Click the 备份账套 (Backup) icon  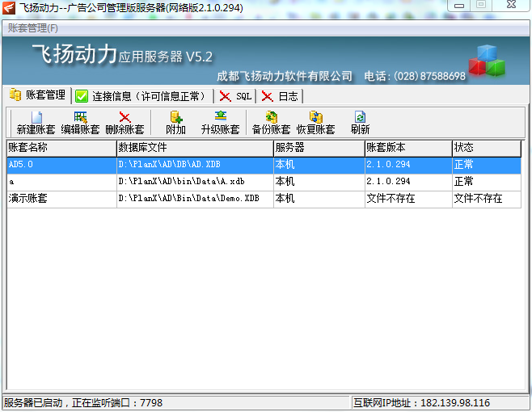(x=271, y=117)
